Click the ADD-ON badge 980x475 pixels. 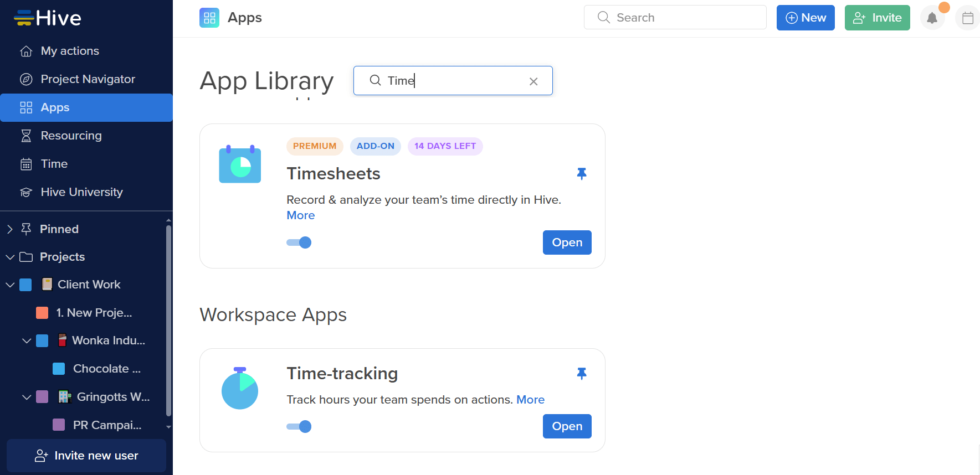click(x=376, y=146)
